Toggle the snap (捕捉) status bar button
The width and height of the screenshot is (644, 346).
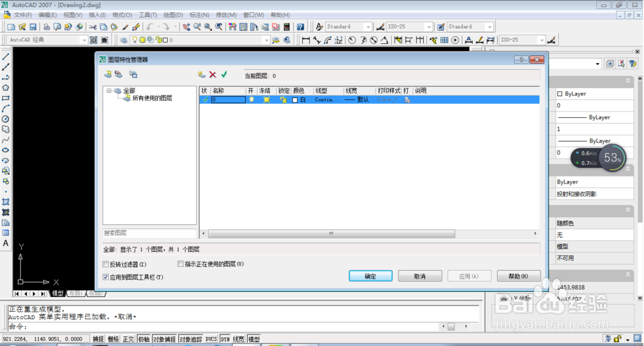coord(98,339)
